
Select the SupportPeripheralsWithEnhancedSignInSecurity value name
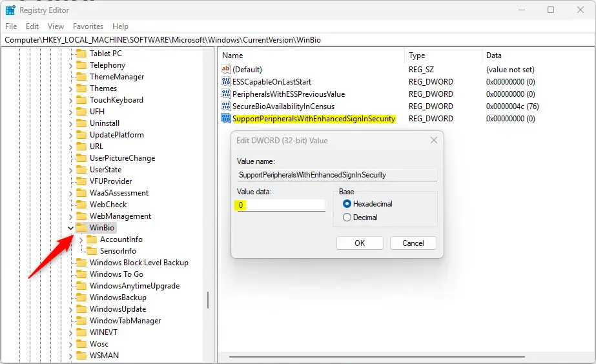coord(314,119)
